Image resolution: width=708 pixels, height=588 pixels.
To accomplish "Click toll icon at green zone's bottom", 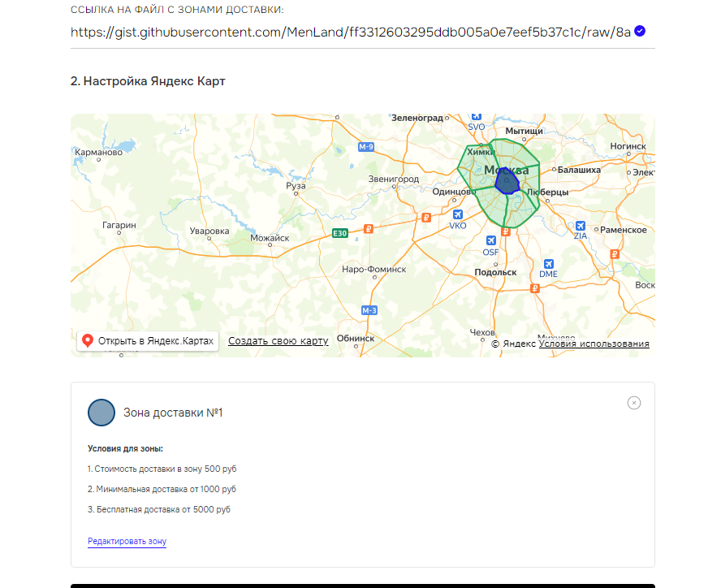I will [x=506, y=231].
